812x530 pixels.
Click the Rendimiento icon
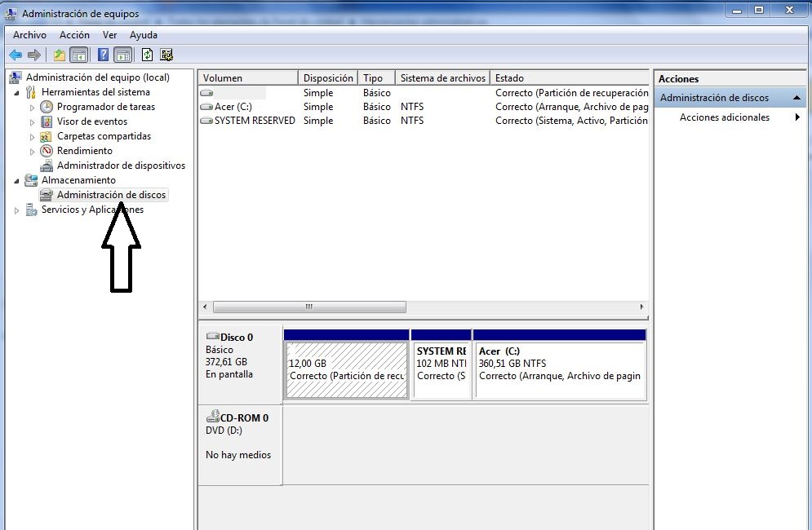tap(47, 151)
